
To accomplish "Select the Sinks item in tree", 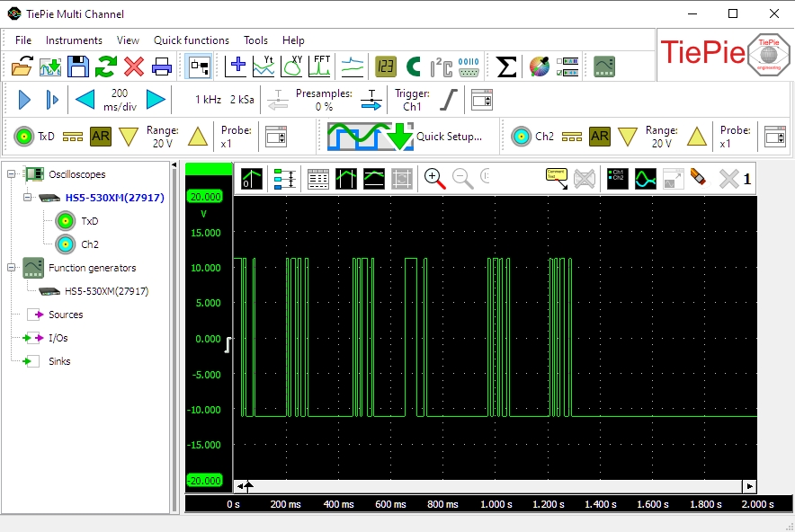I will point(60,361).
